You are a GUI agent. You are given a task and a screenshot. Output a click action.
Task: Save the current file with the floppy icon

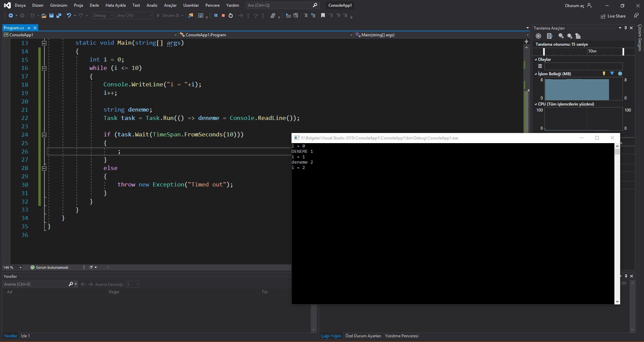point(51,15)
